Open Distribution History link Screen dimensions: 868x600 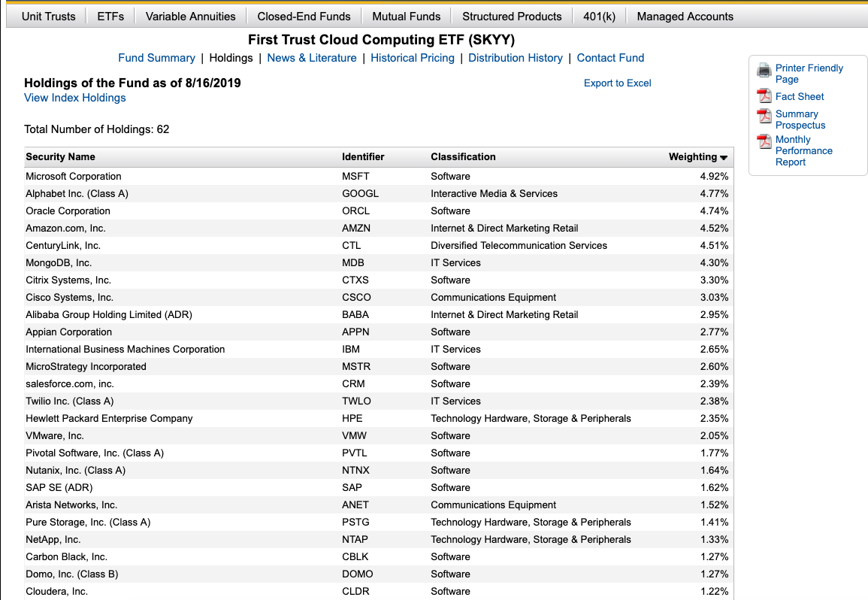pos(516,58)
